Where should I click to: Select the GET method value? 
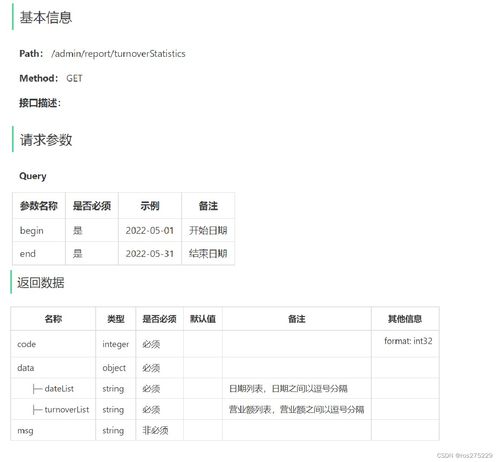[74, 78]
